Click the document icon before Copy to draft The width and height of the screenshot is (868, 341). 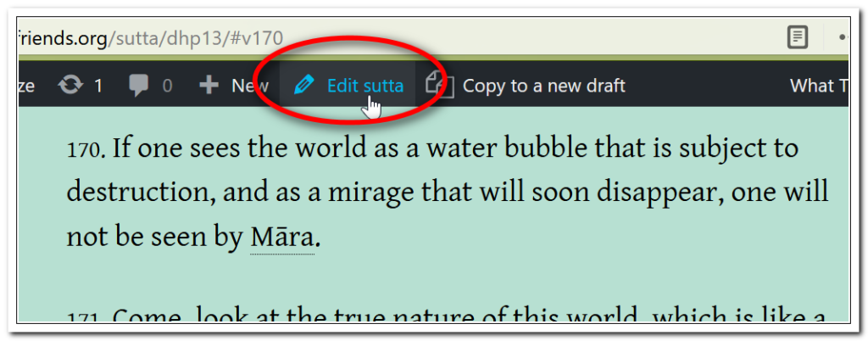click(x=440, y=85)
